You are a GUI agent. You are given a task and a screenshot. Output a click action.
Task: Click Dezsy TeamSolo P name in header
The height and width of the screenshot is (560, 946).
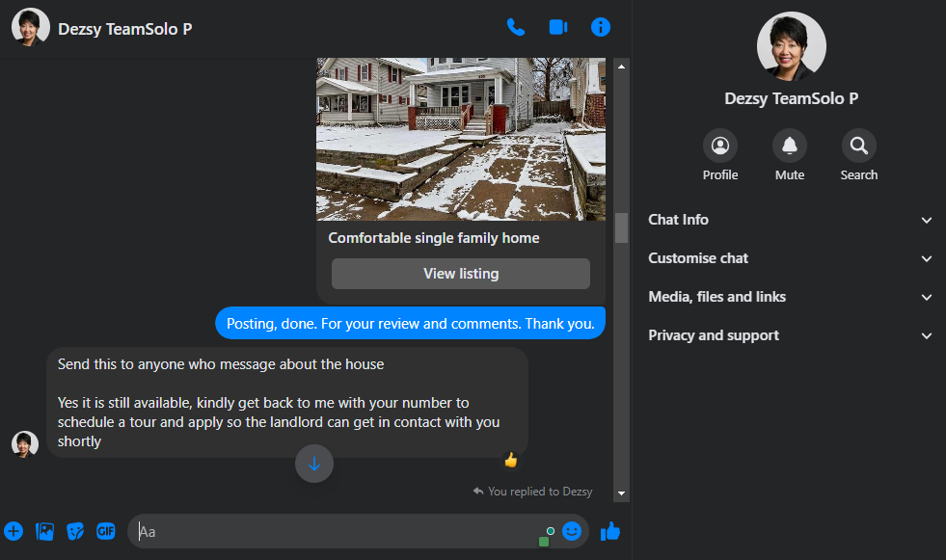click(x=125, y=29)
